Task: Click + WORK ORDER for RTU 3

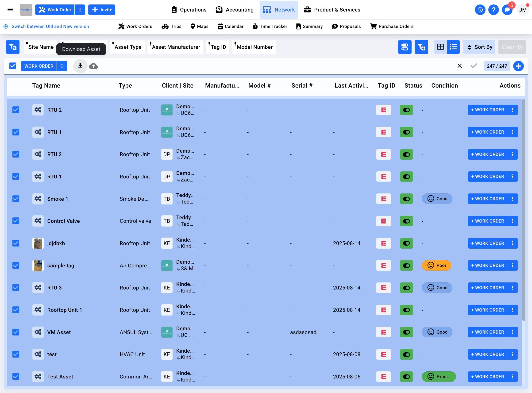Action: [487, 287]
